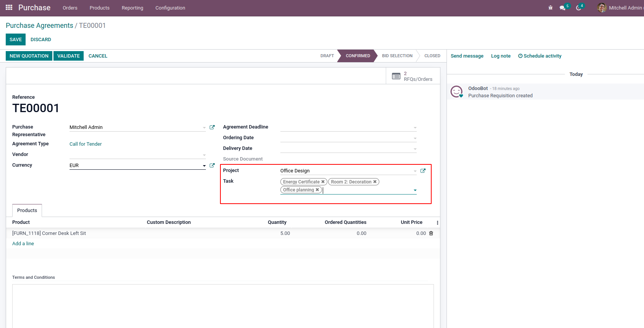Click Mitchell Admin avatar picture

[602, 8]
